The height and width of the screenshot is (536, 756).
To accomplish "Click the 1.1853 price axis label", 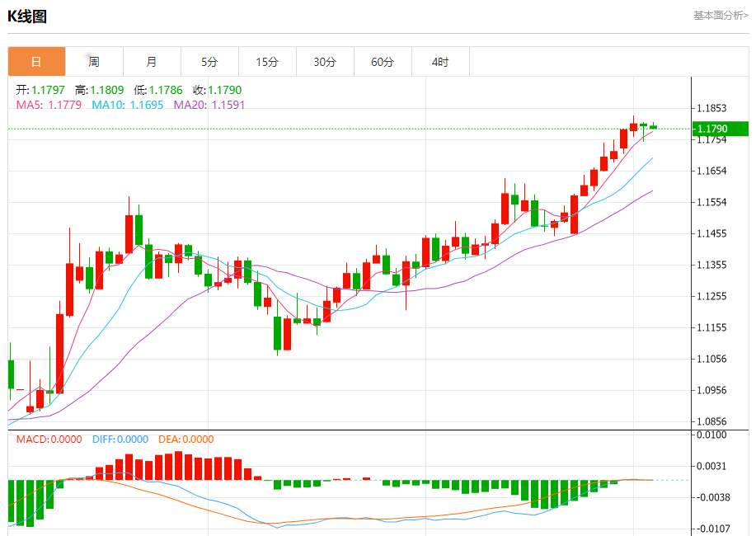I will click(x=711, y=108).
